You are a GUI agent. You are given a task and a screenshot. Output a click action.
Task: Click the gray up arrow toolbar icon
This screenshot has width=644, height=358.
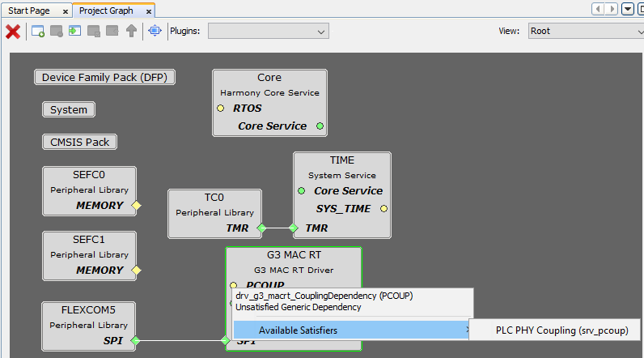[131, 31]
